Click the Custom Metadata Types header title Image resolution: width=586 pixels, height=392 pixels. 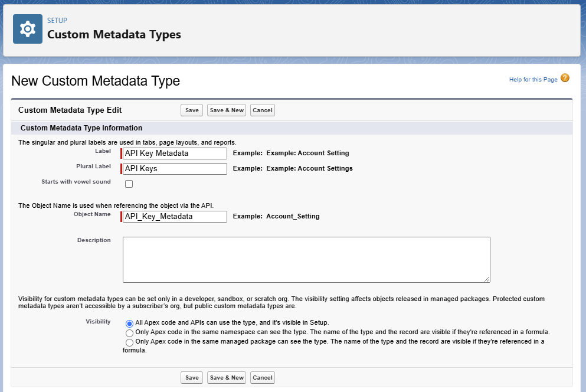(x=114, y=34)
